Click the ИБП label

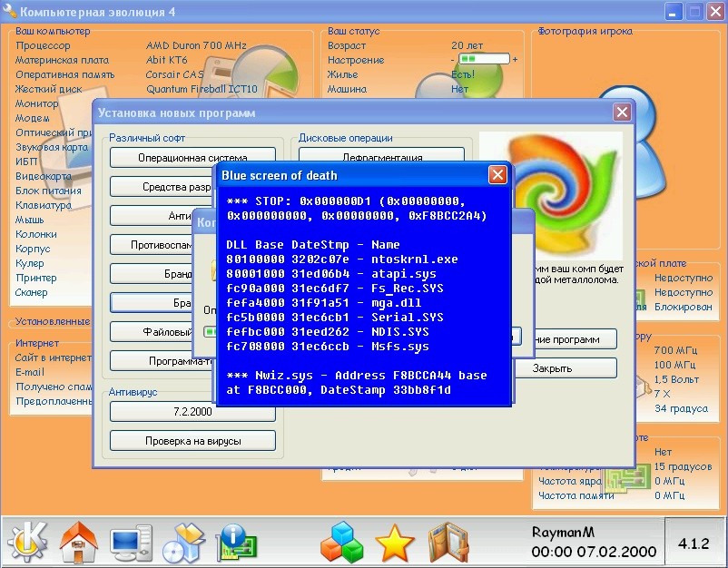(26, 162)
